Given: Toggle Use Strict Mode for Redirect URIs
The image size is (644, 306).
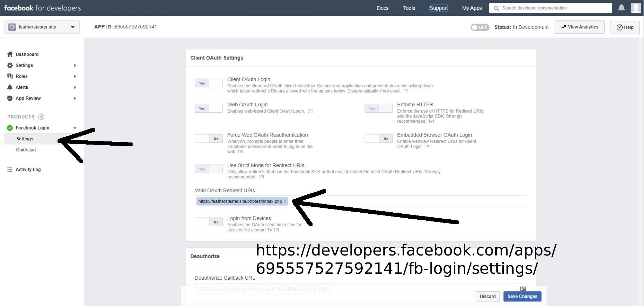Looking at the screenshot, I should pyautogui.click(x=209, y=169).
